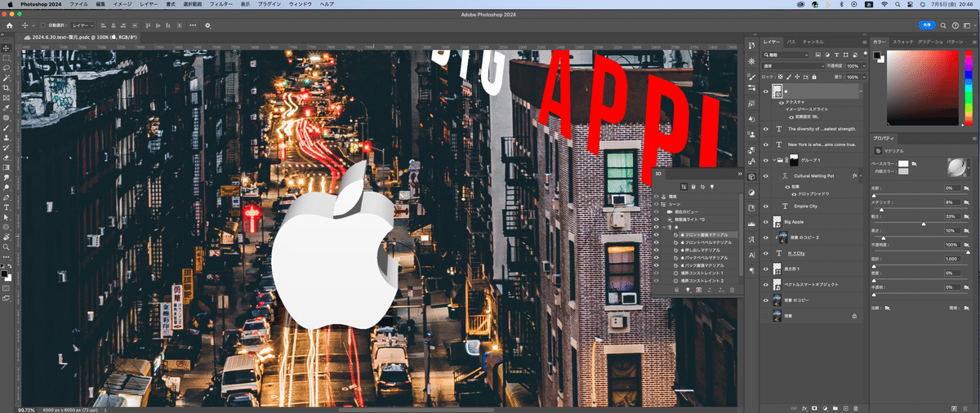The width and height of the screenshot is (980, 413).
Task: Go to Home screen via house icon
Action: pyautogui.click(x=9, y=25)
